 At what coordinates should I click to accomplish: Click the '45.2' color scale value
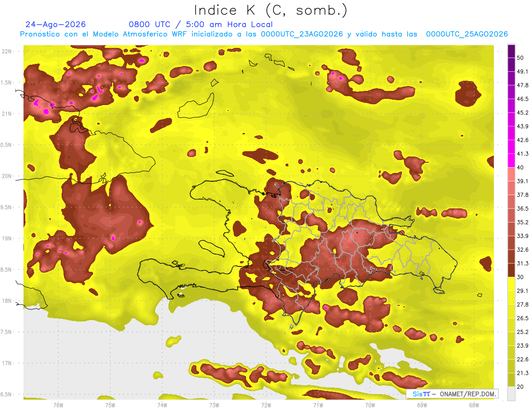pos(523,113)
